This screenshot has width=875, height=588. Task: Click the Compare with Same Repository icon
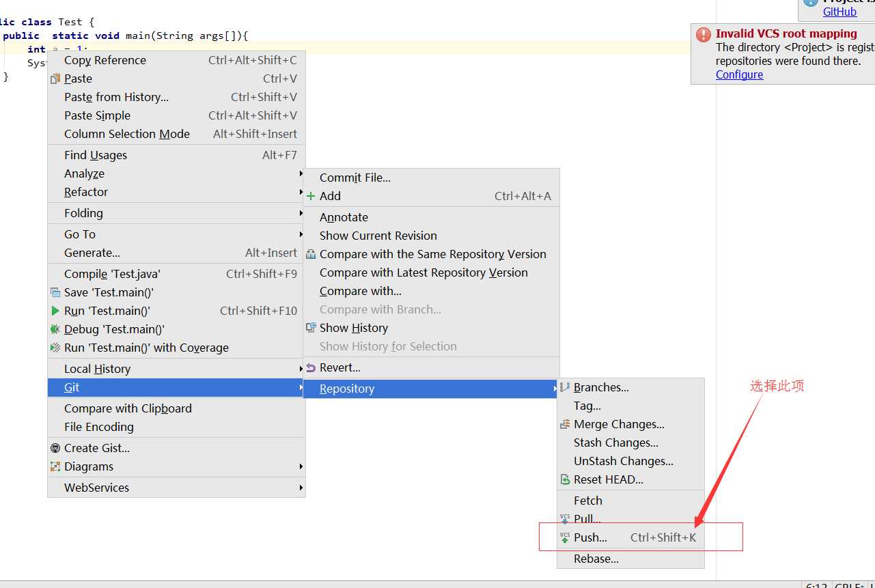pyautogui.click(x=311, y=254)
